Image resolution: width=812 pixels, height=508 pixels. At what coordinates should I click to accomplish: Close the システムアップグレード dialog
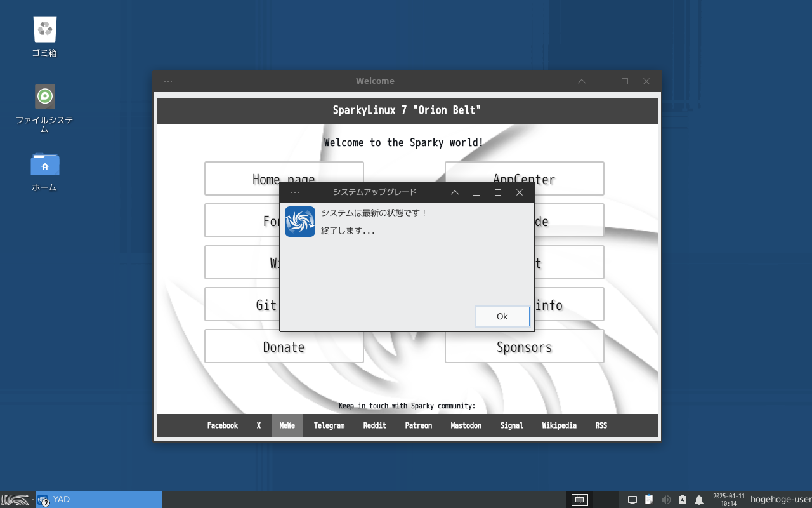[520, 192]
